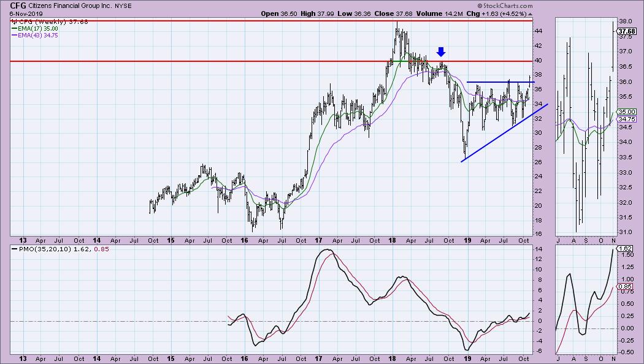Click the 1.50 label on PMO zoom axis
The height and width of the screenshot is (364, 644).
point(626,255)
